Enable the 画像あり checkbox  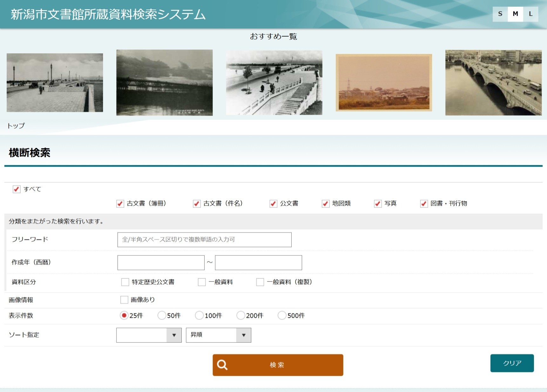124,300
